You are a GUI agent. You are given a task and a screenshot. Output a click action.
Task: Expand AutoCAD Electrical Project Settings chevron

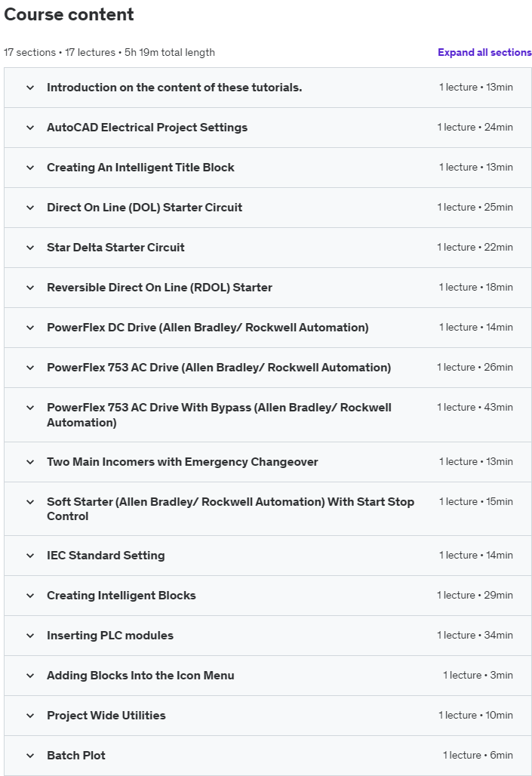30,128
